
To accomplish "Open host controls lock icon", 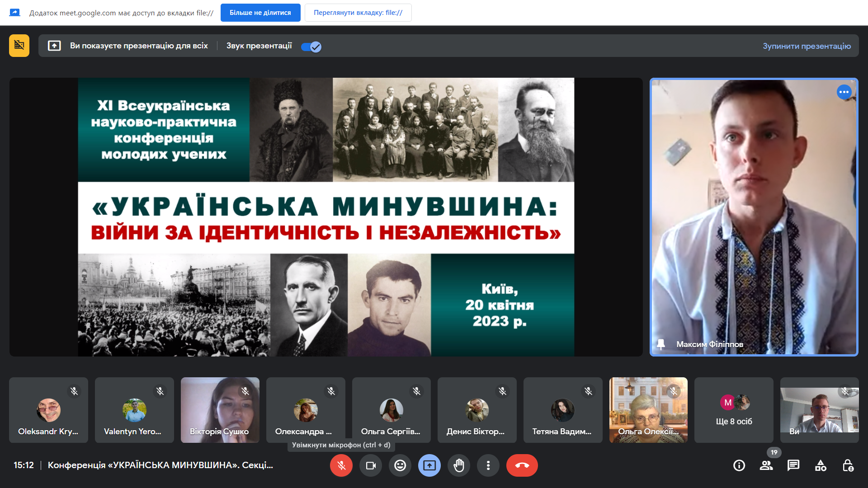I will pos(848,465).
